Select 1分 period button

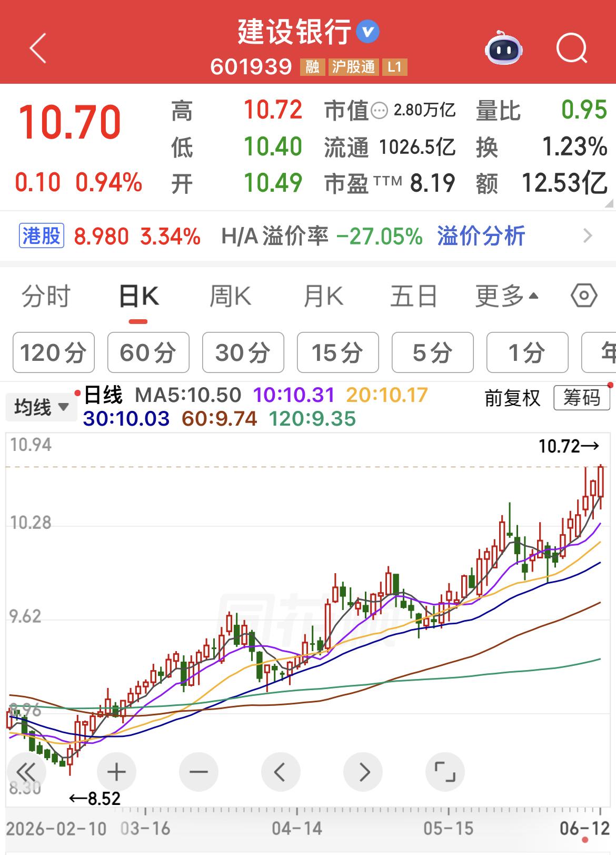pos(527,352)
